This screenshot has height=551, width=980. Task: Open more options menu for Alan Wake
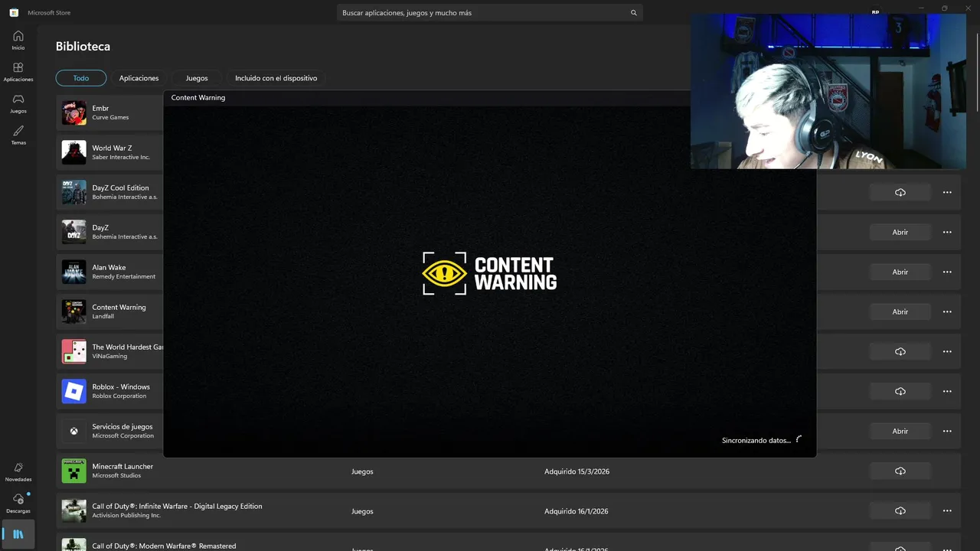[x=947, y=272]
